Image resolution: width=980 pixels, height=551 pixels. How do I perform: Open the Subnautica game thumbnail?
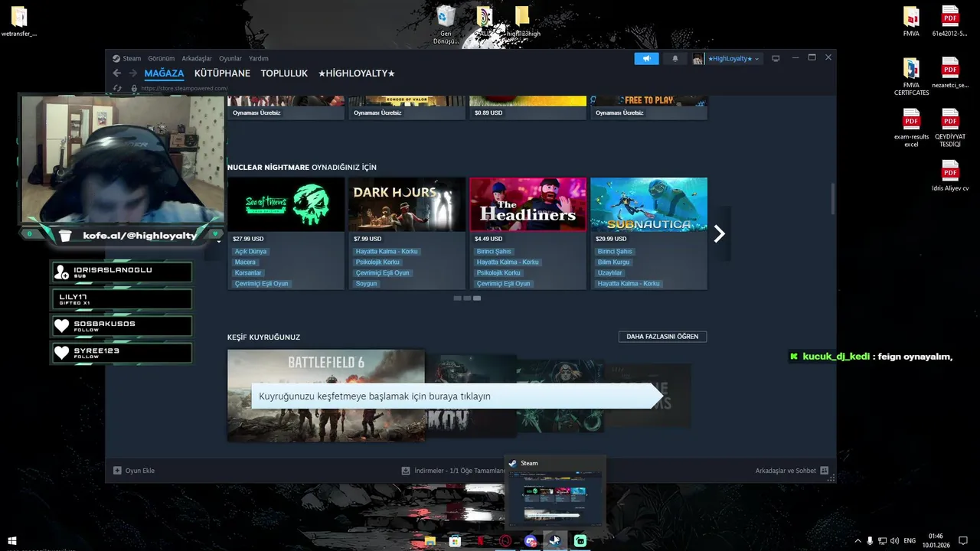pos(648,204)
